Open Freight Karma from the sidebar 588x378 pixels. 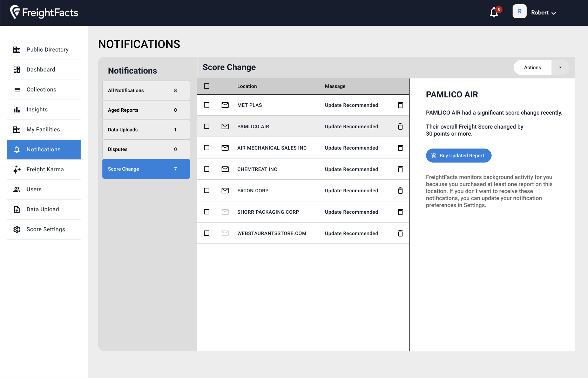pyautogui.click(x=45, y=170)
